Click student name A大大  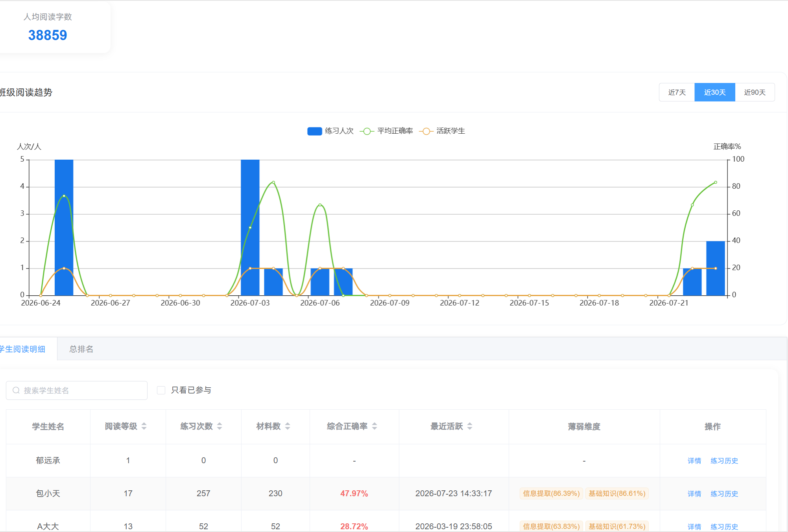[x=48, y=526]
